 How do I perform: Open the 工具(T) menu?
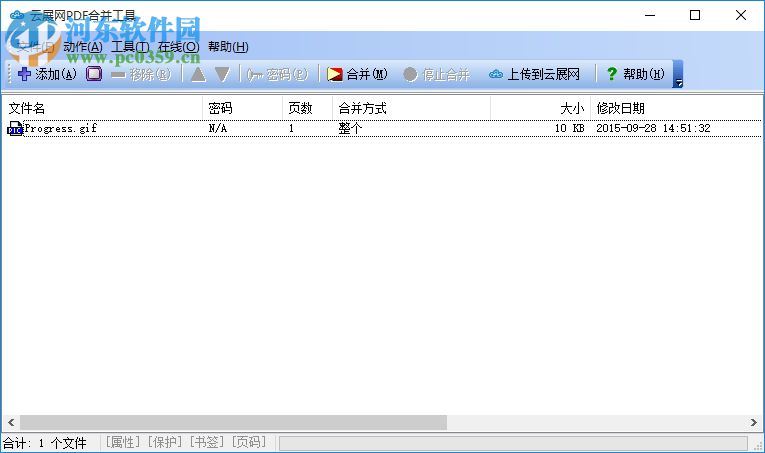coord(130,47)
